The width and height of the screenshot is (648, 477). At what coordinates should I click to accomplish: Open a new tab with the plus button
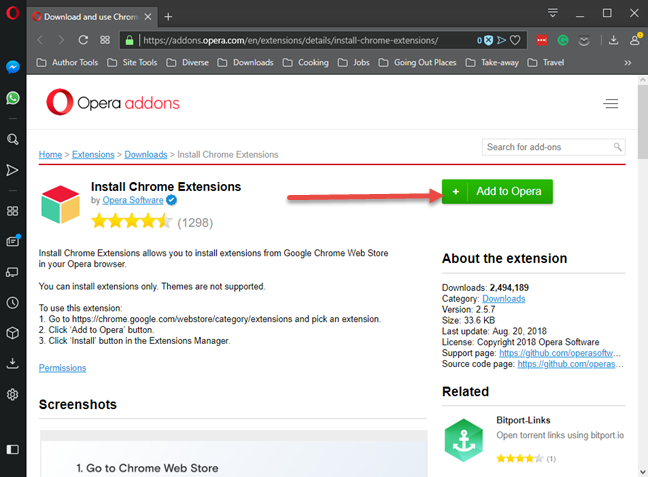[x=168, y=16]
